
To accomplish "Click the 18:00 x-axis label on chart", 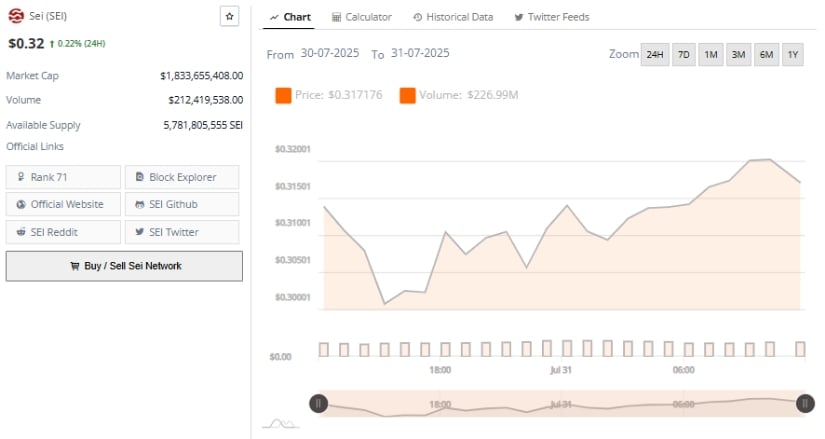I will point(440,370).
